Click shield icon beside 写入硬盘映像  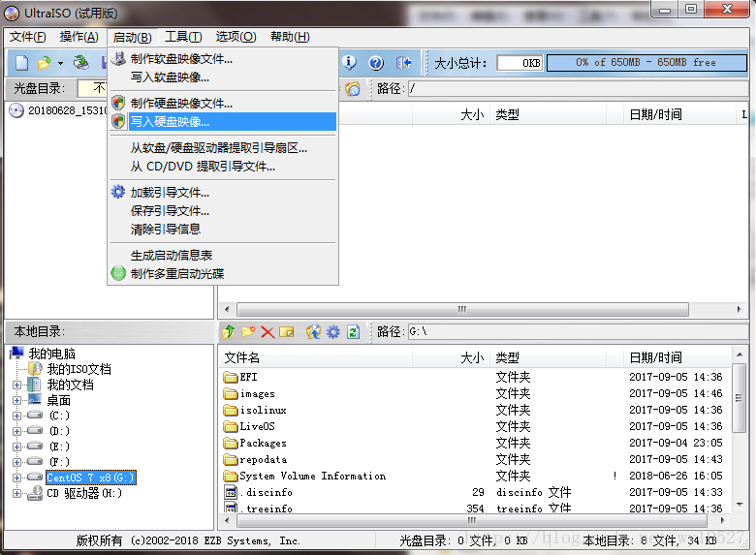pos(118,121)
